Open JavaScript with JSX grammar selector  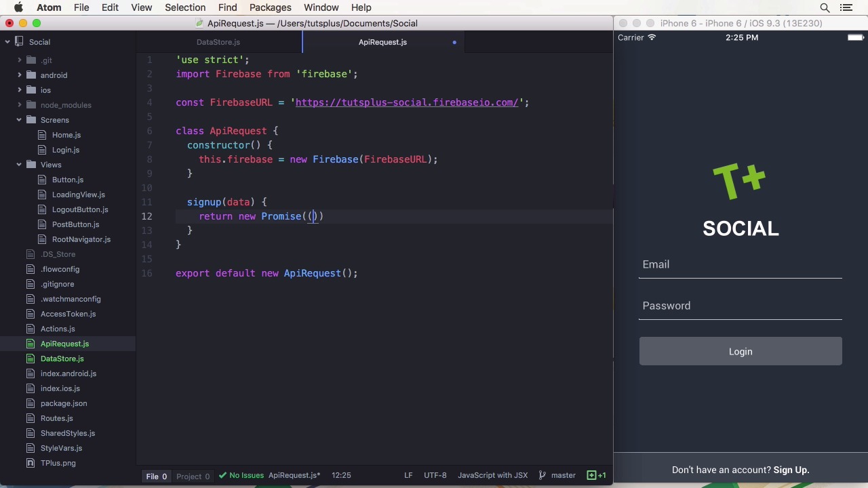(492, 475)
